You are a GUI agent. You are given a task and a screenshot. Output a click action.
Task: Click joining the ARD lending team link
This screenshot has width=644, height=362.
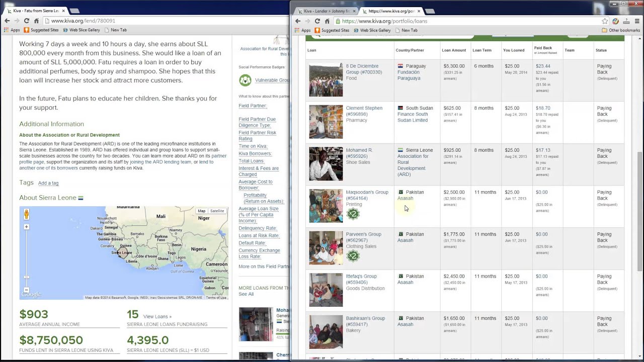tap(160, 162)
